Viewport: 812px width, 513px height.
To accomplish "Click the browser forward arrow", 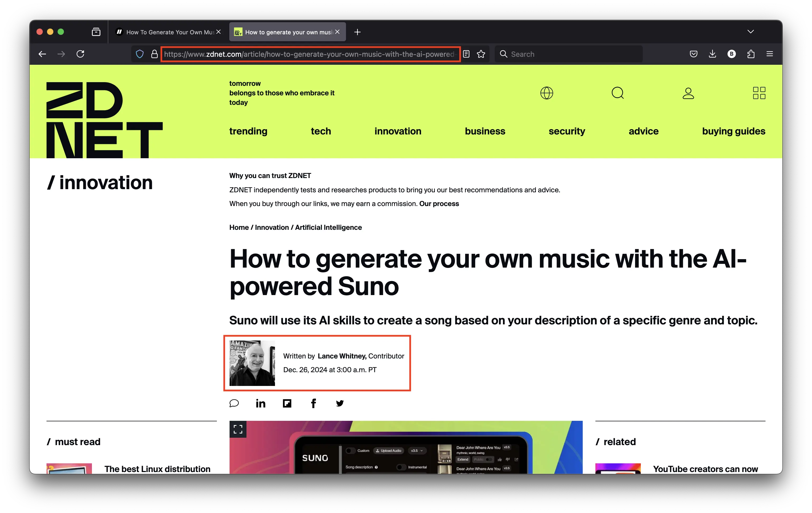I will [x=61, y=54].
